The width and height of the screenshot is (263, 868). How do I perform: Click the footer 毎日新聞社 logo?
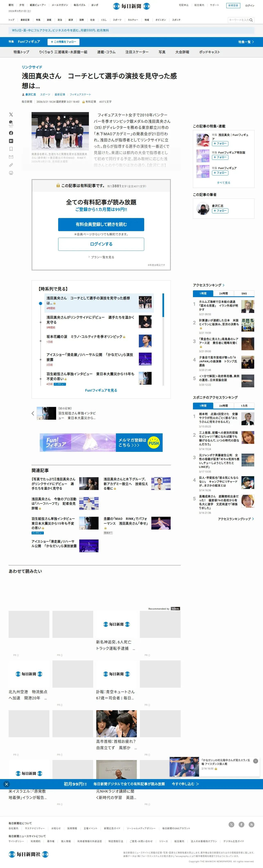(29, 854)
